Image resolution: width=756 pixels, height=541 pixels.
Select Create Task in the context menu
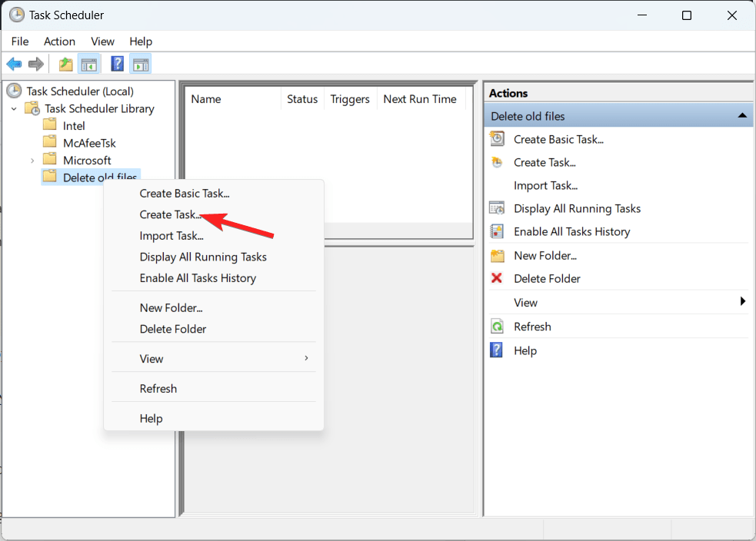click(170, 214)
